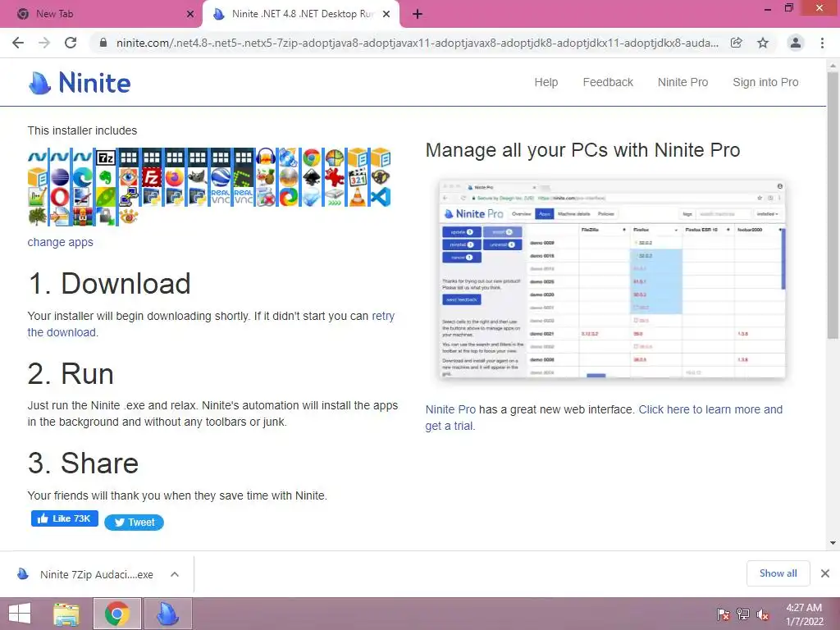Click the HandBrake pineapple icon
The height and width of the screenshot is (630, 840).
265,177
